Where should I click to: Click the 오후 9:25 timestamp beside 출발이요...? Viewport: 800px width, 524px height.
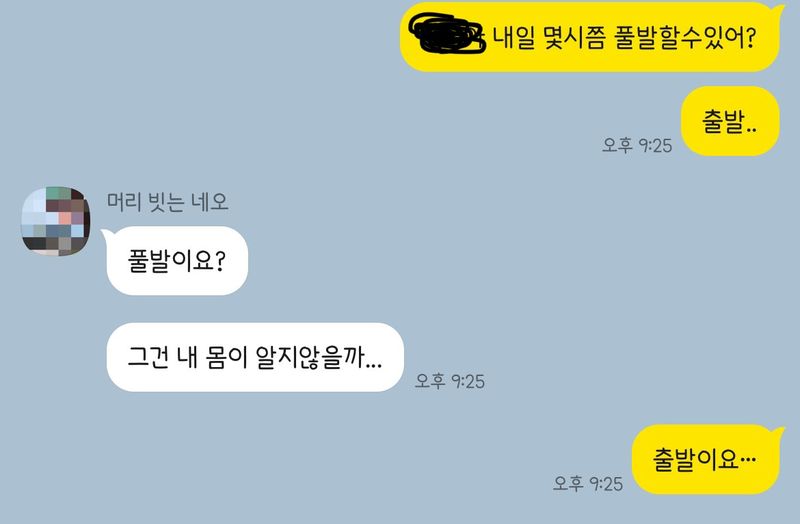pyautogui.click(x=588, y=483)
